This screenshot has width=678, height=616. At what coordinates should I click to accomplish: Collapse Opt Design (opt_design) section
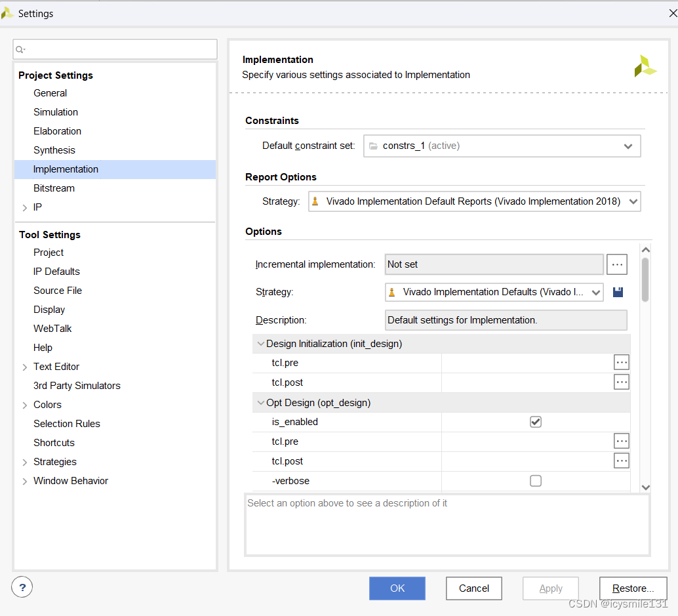(x=261, y=403)
